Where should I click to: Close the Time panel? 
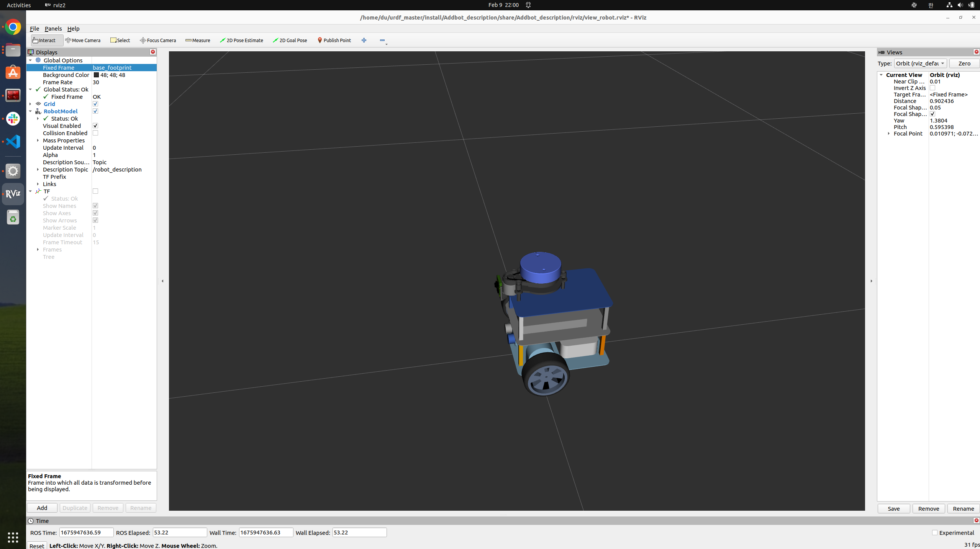tap(976, 520)
